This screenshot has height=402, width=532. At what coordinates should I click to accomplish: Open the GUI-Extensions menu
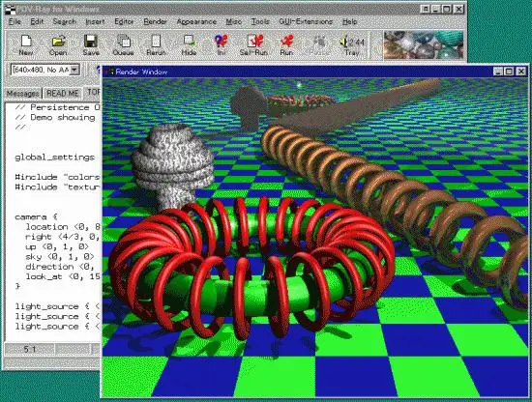306,21
